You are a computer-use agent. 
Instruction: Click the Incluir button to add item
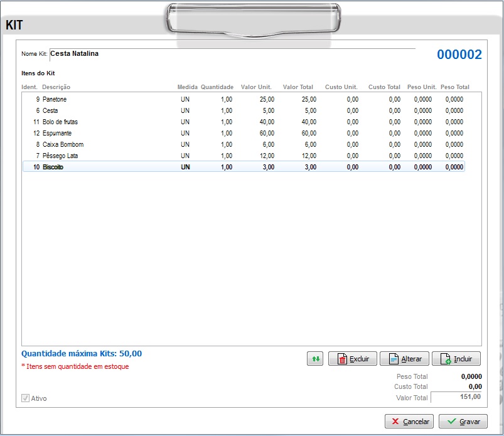456,359
